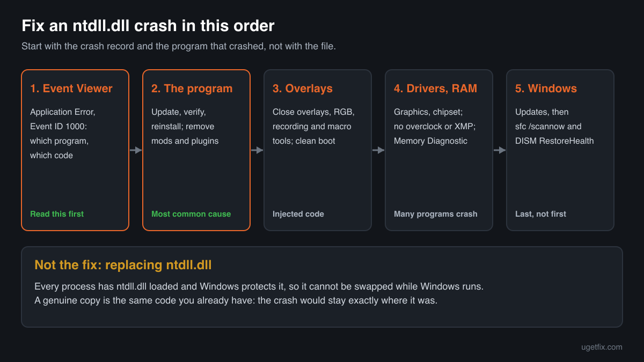Click the 'Not the fix: replacing ntdll.dll' heading
The image size is (644, 362).
pyautogui.click(x=123, y=265)
